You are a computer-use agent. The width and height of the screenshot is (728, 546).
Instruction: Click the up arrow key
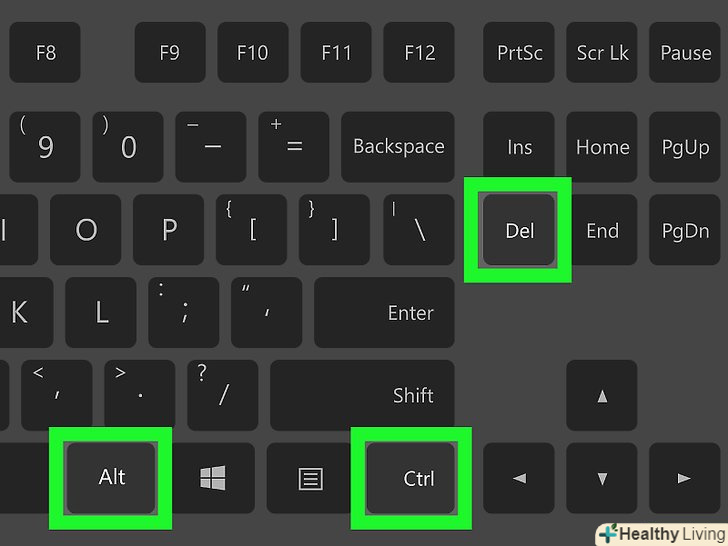pyautogui.click(x=602, y=396)
